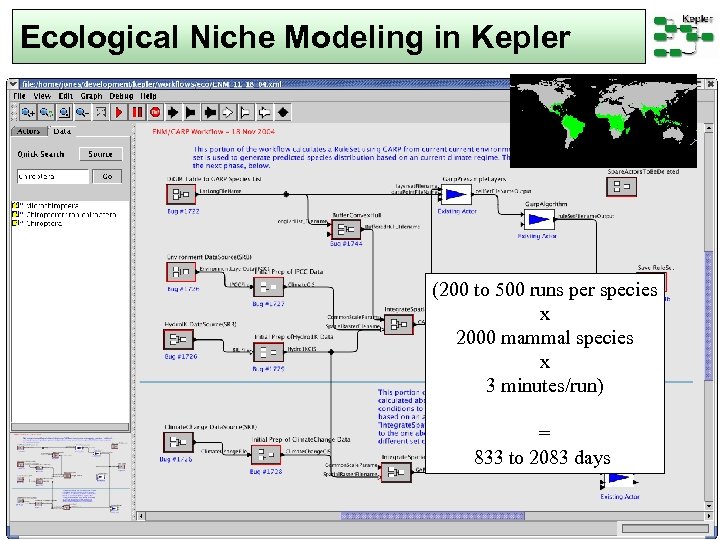Click the black right-arrow input port icon

click(x=173, y=112)
